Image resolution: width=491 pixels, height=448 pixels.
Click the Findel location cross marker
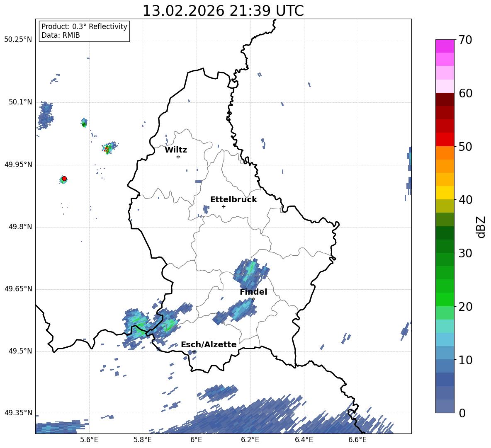(253, 299)
